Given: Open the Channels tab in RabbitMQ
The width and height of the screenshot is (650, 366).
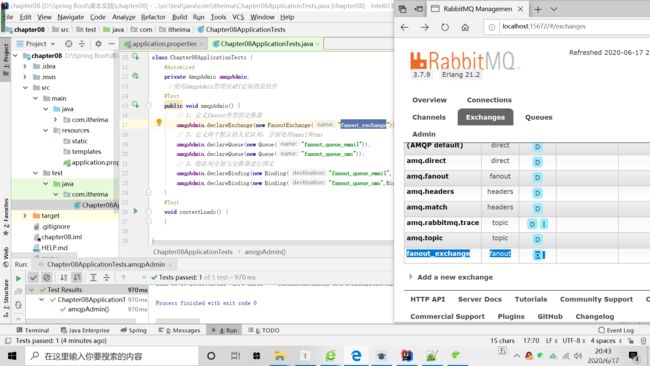Looking at the screenshot, I should pos(429,117).
